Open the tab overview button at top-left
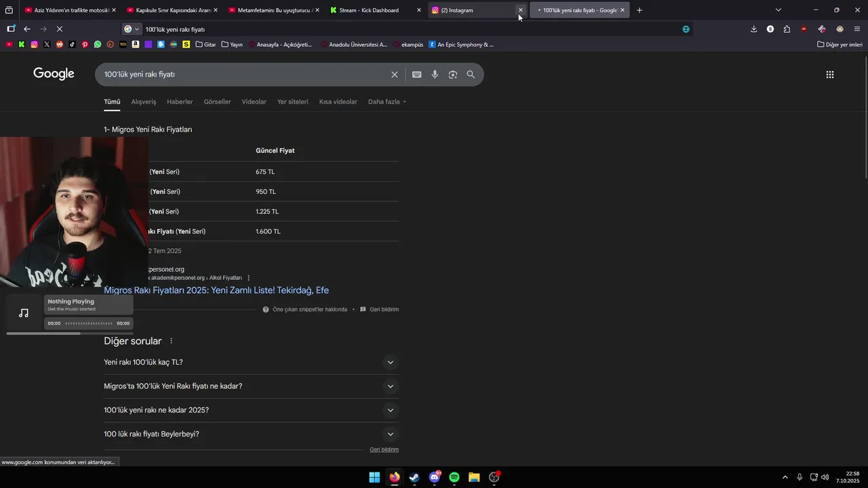Screen dimensions: 868x488 [9, 10]
